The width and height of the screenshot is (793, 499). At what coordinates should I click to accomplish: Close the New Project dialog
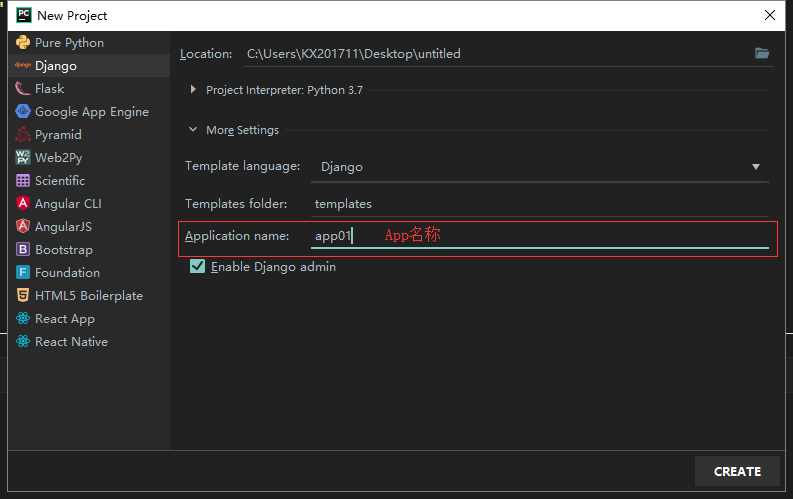coord(770,15)
